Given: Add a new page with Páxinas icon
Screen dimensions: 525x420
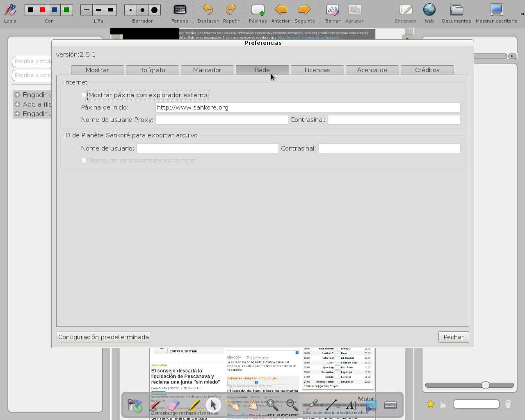Looking at the screenshot, I should tap(258, 10).
